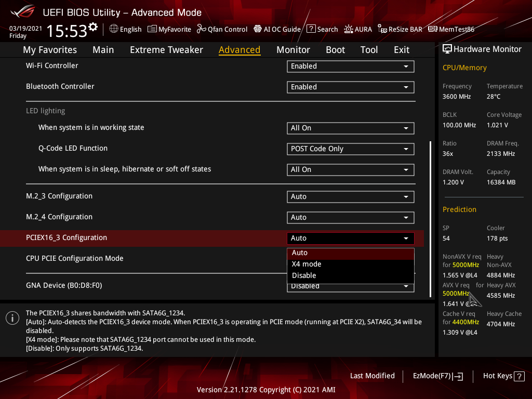Click the CPU/Memory section heading

464,68
